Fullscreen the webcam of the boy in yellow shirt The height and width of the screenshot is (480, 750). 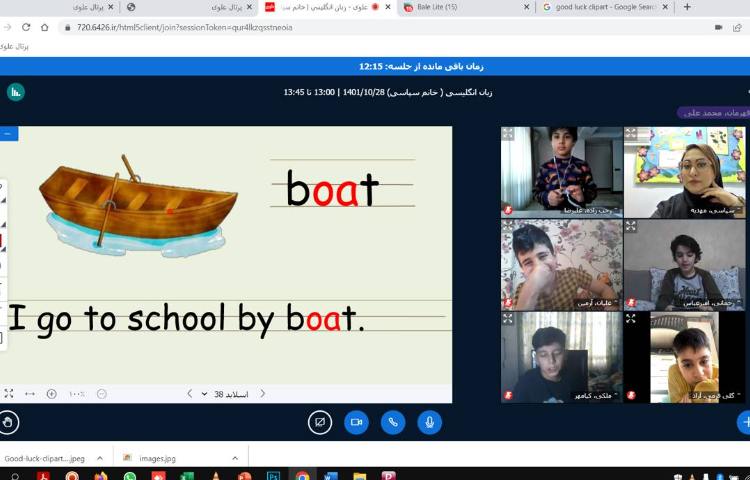[x=631, y=318]
